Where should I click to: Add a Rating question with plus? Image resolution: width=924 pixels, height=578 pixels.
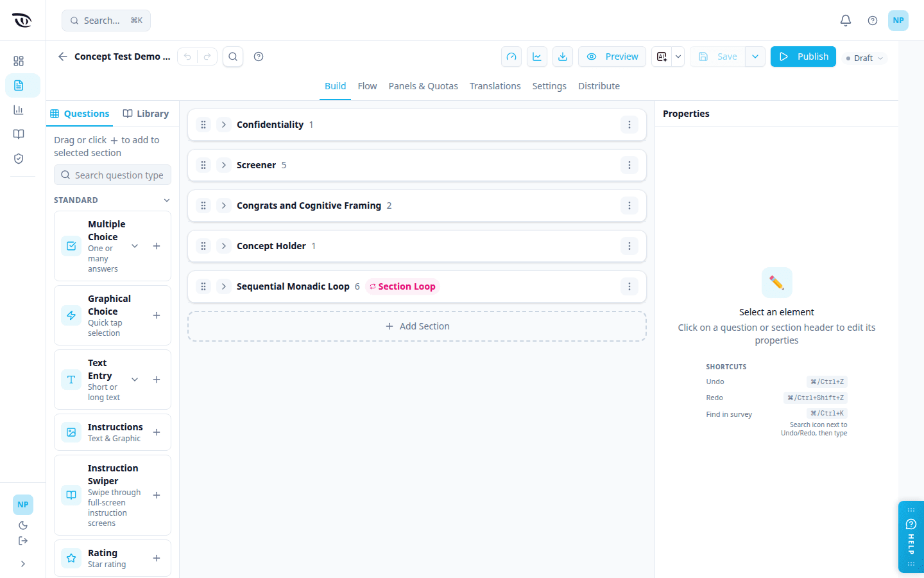(157, 558)
